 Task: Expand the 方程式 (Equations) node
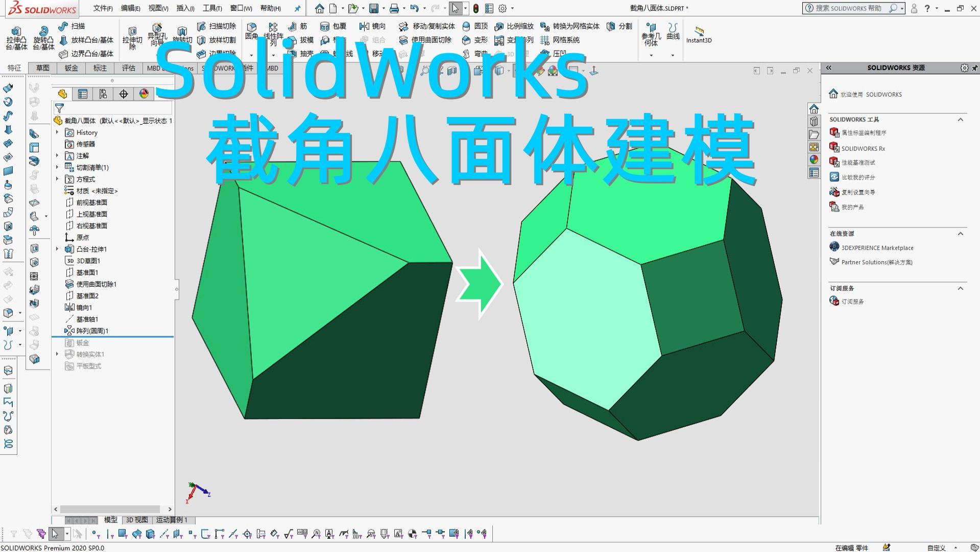(x=57, y=179)
